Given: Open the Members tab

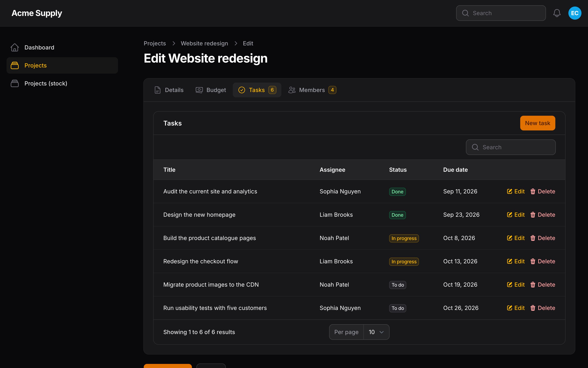Looking at the screenshot, I should click(x=312, y=90).
